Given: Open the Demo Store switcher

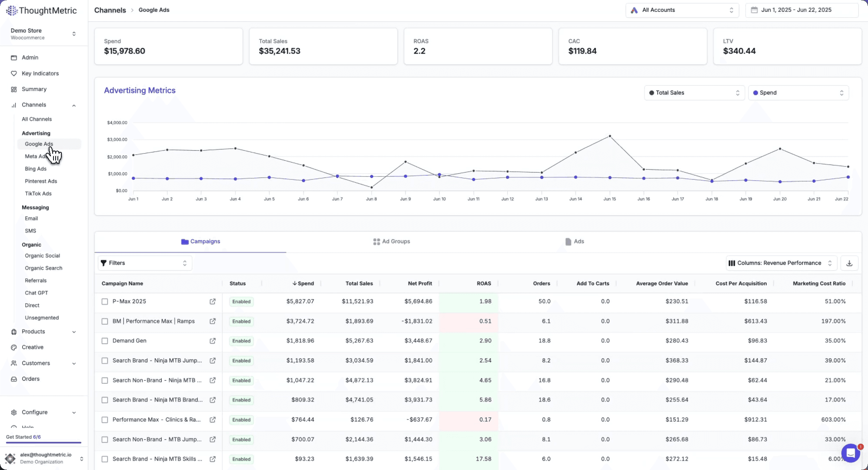Looking at the screenshot, I should [43, 34].
